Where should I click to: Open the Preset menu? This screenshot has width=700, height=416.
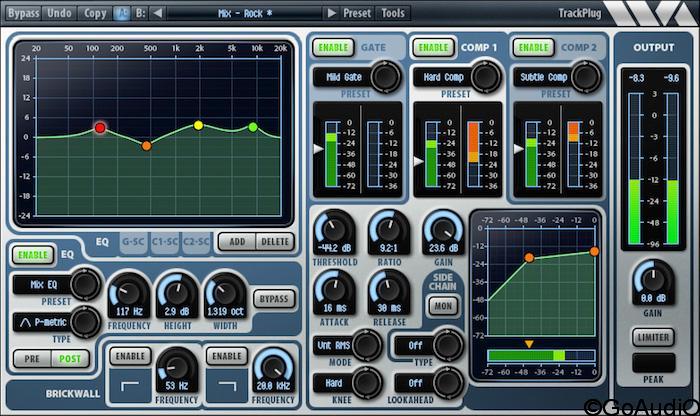357,13
